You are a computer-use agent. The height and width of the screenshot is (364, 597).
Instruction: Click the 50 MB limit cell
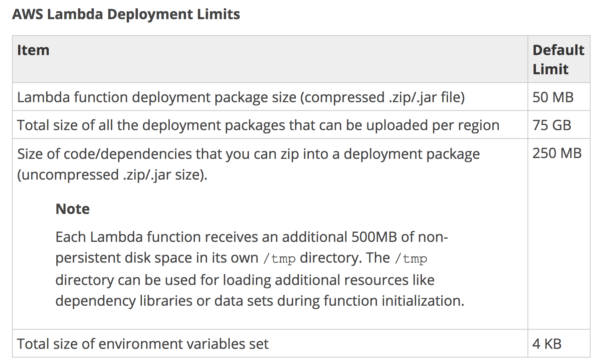coord(553,97)
